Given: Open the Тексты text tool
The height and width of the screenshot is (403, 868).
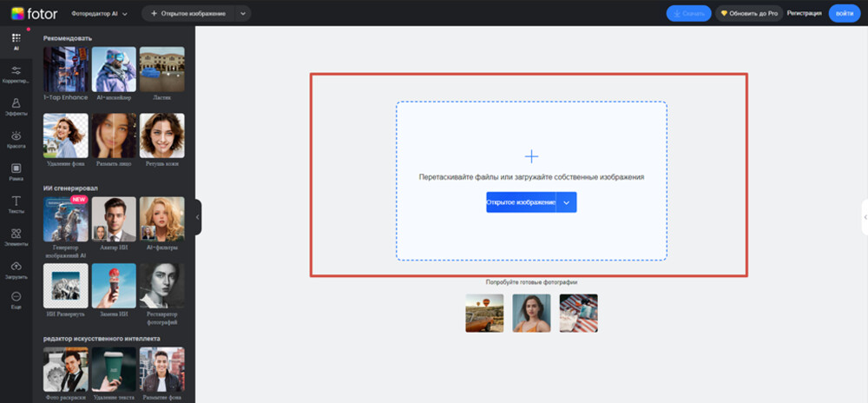Looking at the screenshot, I should pos(16,204).
